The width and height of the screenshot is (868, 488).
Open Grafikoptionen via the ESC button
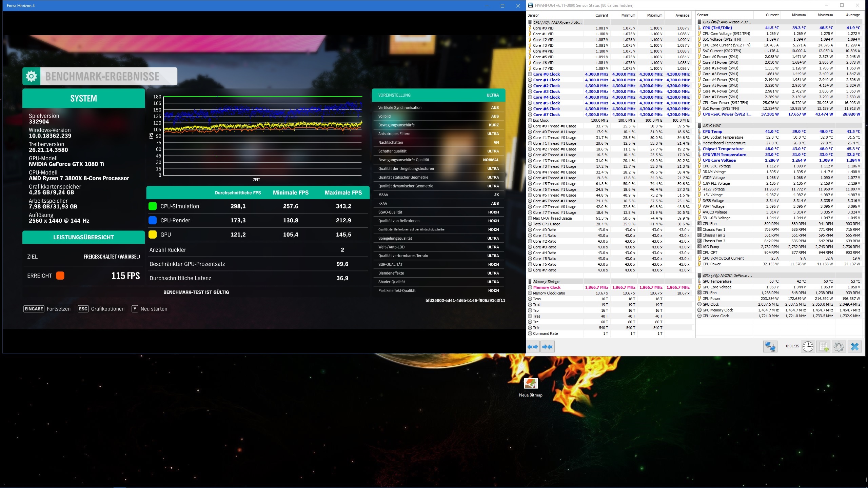click(x=83, y=309)
